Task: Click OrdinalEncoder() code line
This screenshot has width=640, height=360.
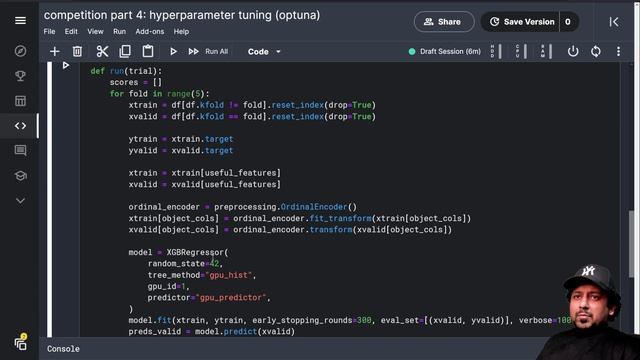Action: pyautogui.click(x=242, y=207)
